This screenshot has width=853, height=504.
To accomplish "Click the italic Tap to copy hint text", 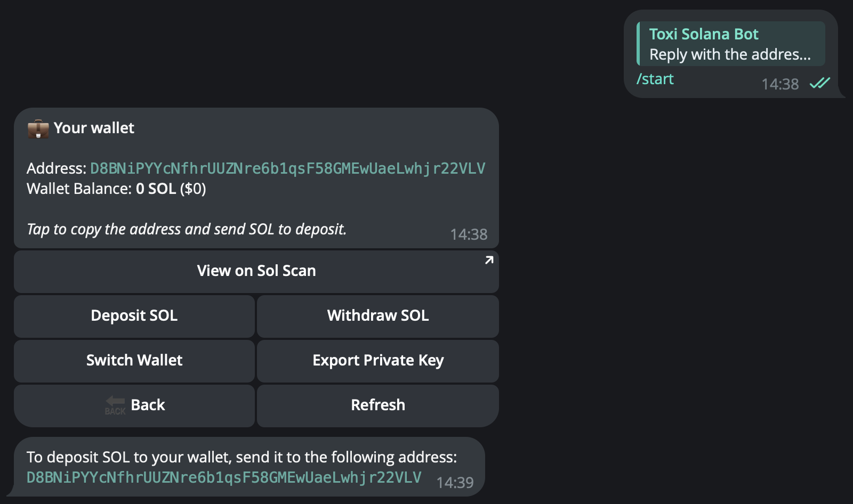I will tap(187, 230).
